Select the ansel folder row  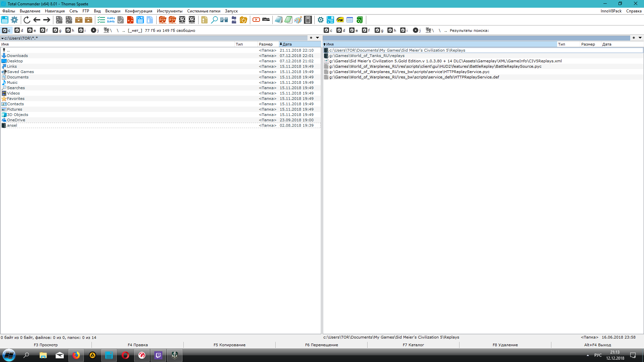pos(160,125)
